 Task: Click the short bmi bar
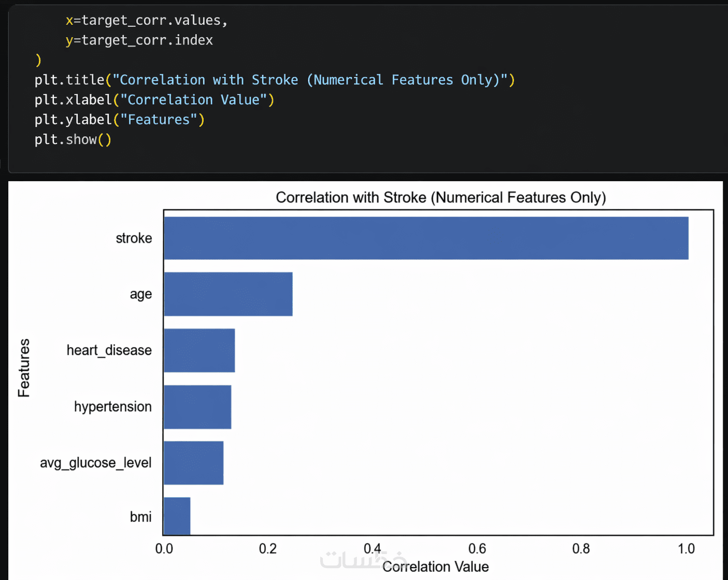click(x=177, y=516)
